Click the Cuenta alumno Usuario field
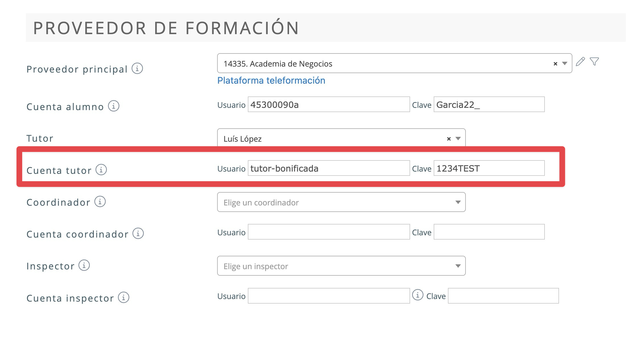The image size is (644, 338). click(329, 105)
